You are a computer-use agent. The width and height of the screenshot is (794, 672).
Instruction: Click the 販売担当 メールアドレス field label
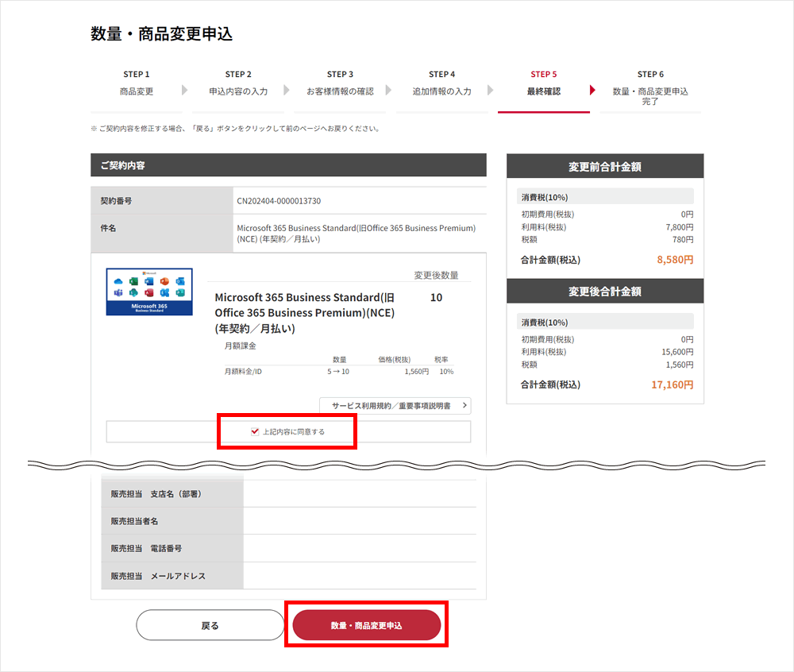(x=158, y=577)
